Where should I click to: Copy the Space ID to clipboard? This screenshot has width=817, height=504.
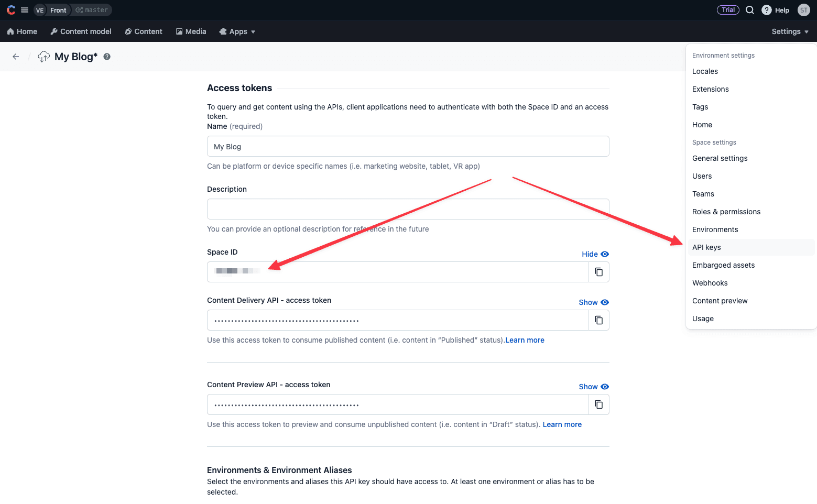(598, 272)
